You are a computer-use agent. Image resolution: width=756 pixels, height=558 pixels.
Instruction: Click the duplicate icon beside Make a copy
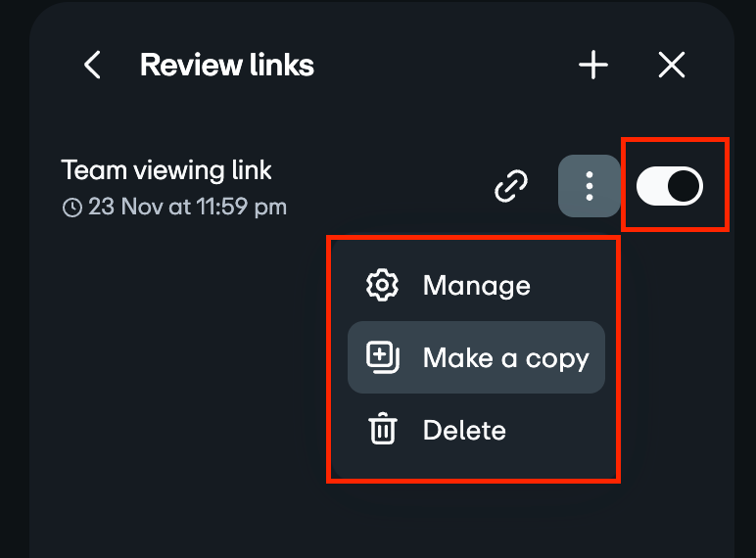coord(382,357)
